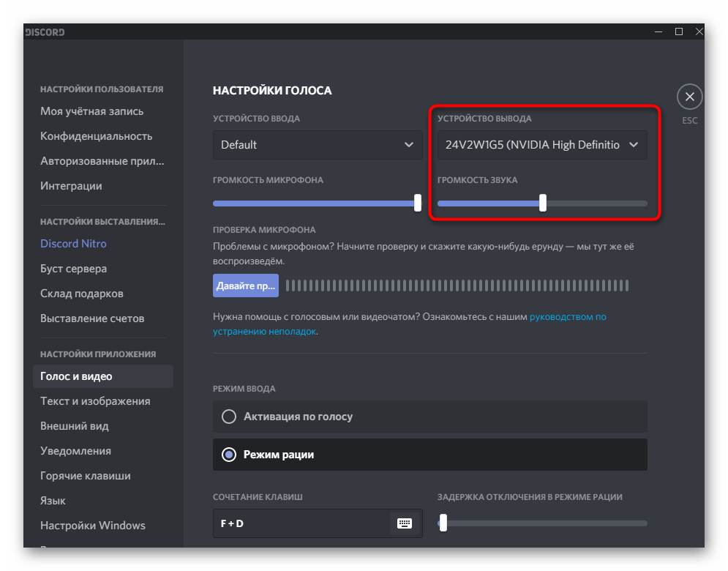The image size is (728, 571).
Task: Open troubleshooting guide link
Action: click(567, 317)
